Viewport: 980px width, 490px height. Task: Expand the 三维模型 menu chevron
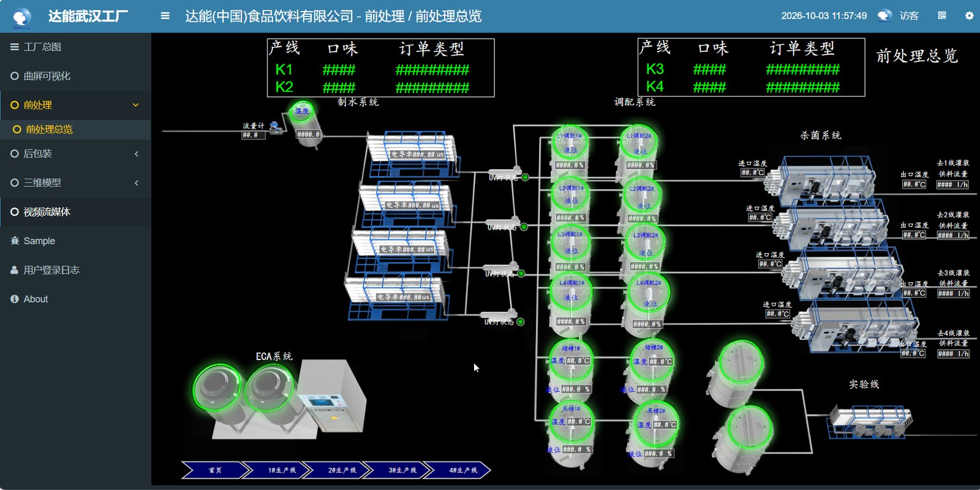[x=136, y=183]
